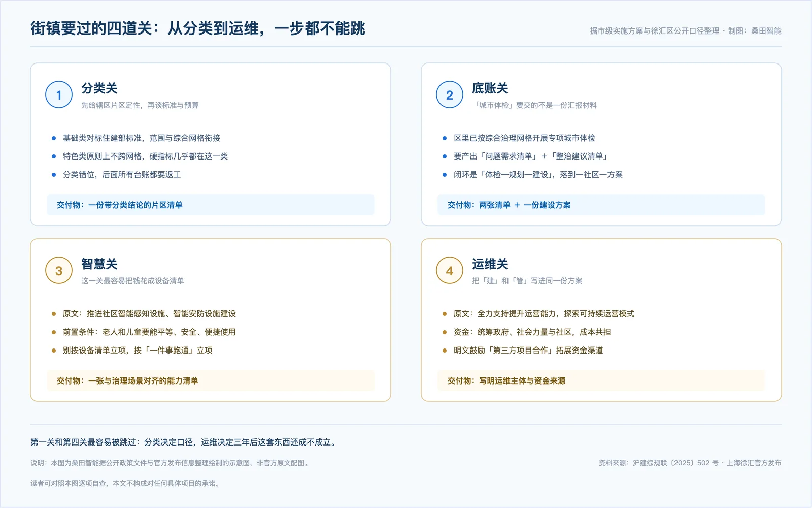Click the number 1 circle badge
Screen dimensions: 812x508
pyautogui.click(x=59, y=94)
